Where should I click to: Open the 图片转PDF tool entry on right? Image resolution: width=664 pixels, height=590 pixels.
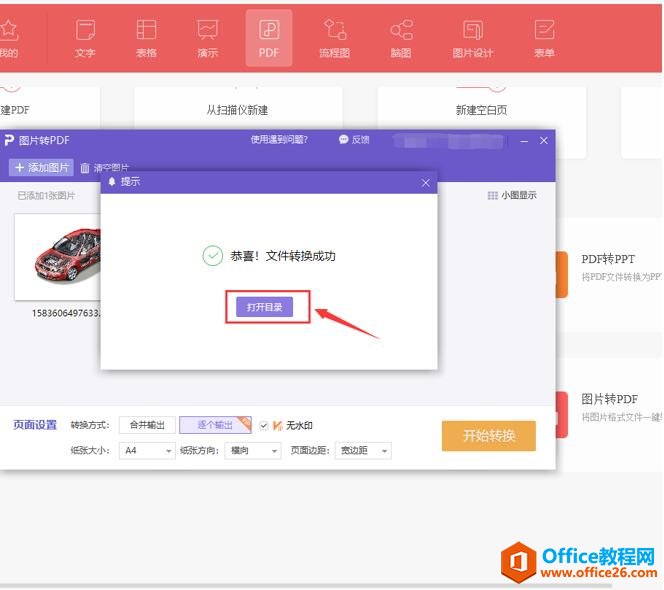[609, 399]
